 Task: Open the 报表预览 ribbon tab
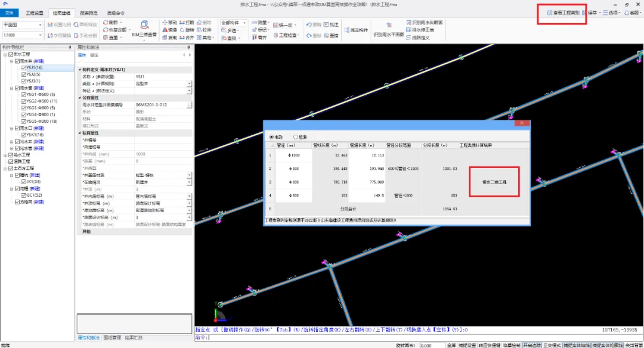click(x=89, y=13)
